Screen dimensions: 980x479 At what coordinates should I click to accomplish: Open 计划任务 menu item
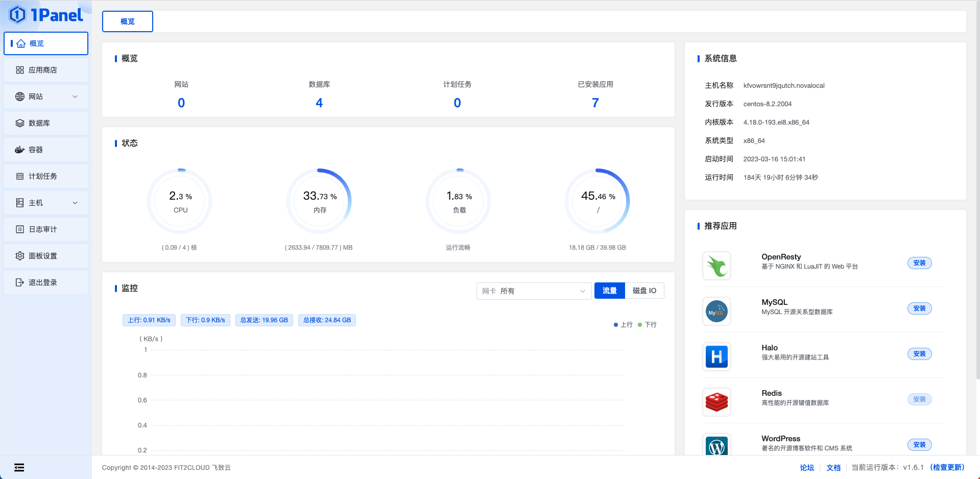(x=46, y=176)
